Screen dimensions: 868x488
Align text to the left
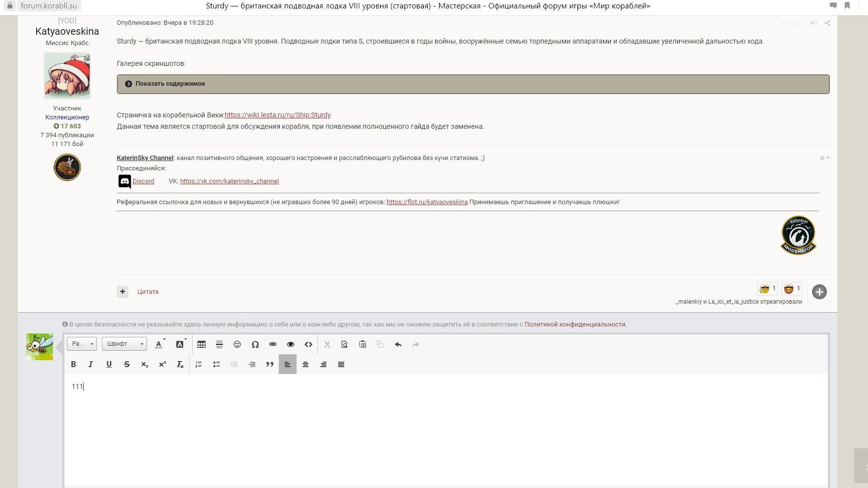click(x=288, y=364)
